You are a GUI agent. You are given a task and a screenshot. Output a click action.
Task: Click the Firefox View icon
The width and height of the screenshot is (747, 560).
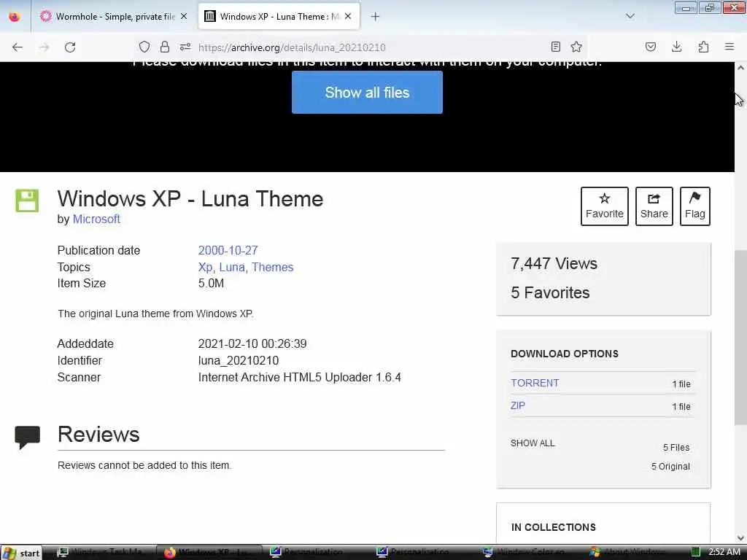[x=15, y=17]
